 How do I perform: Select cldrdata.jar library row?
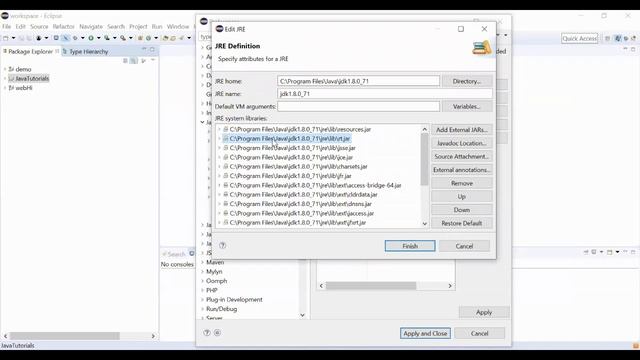303,195
